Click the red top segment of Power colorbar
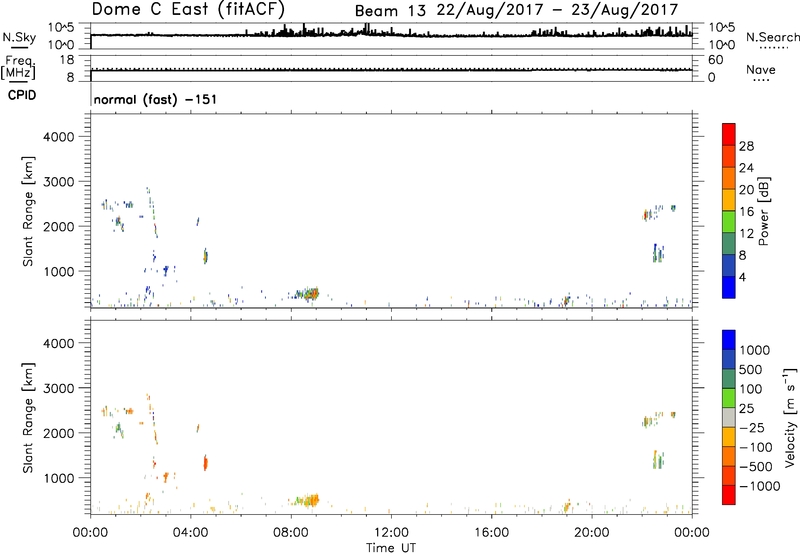This screenshot has height=554, width=800. (729, 134)
